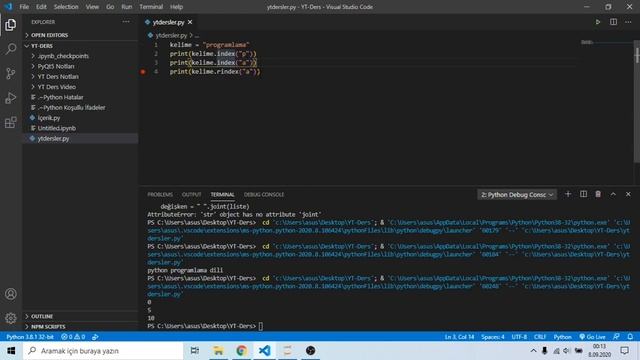
Task: Open the Edit menu
Action: point(41,7)
